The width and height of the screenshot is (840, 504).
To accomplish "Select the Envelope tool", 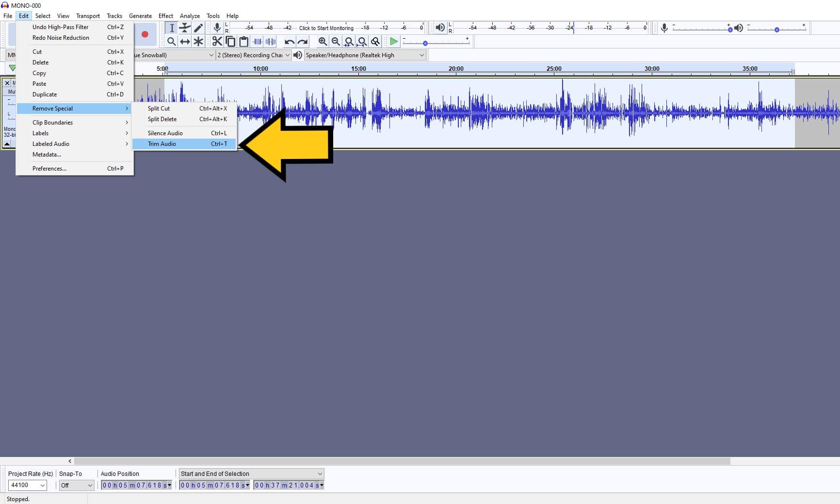I will (185, 28).
